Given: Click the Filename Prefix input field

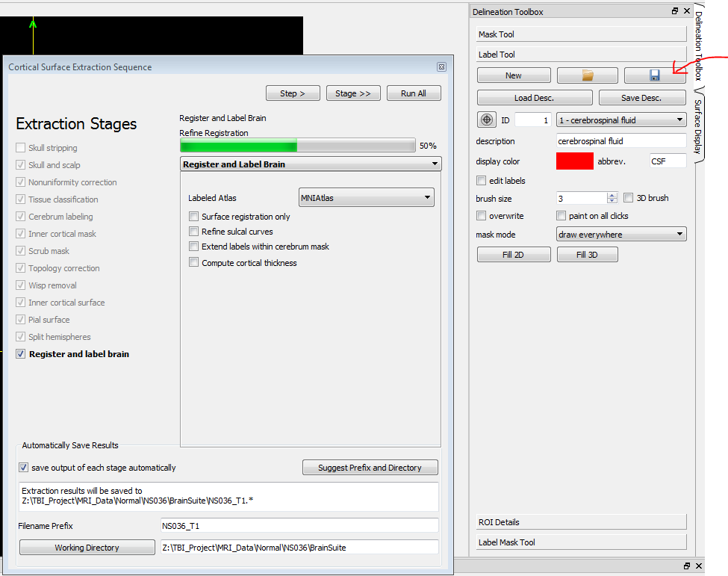Looking at the screenshot, I should click(299, 525).
